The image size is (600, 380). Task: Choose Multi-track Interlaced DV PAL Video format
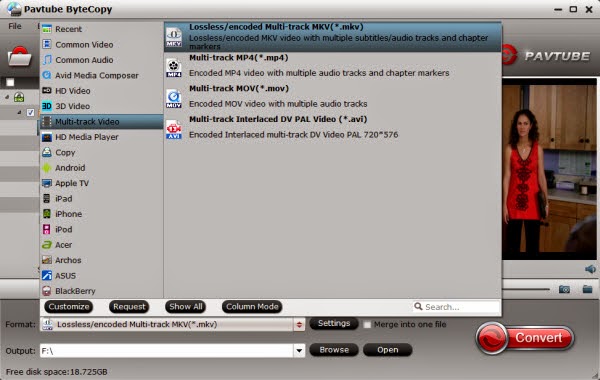pos(333,127)
